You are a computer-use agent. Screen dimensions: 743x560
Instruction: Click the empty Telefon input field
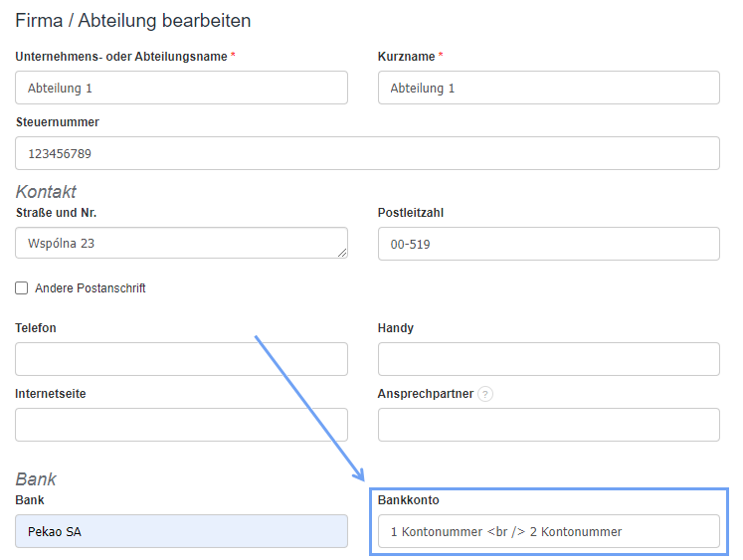(x=181, y=359)
